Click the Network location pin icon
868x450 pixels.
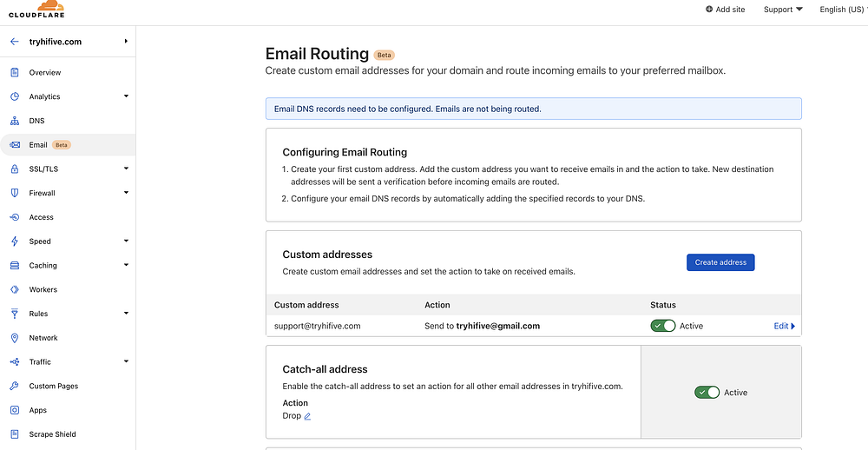click(x=15, y=338)
